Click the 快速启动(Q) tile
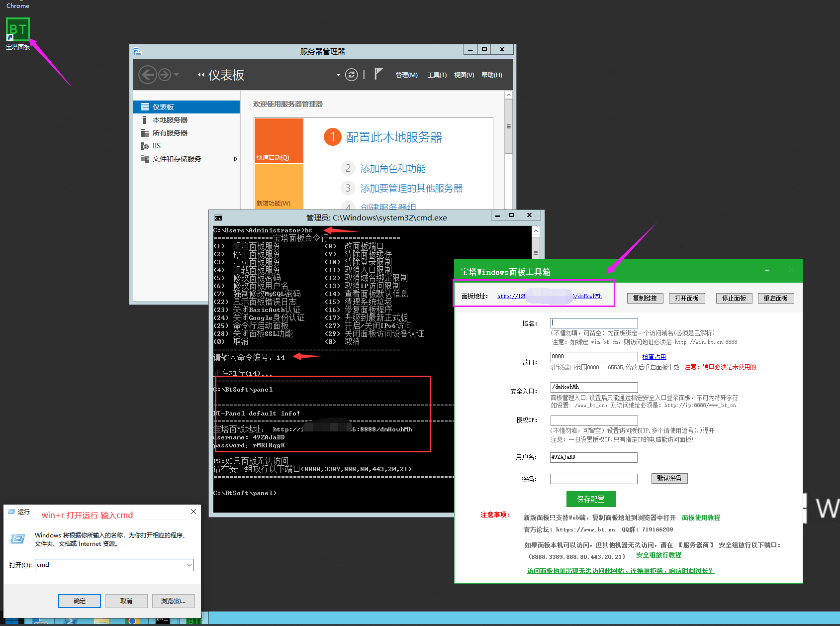The width and height of the screenshot is (840, 626). [x=279, y=140]
